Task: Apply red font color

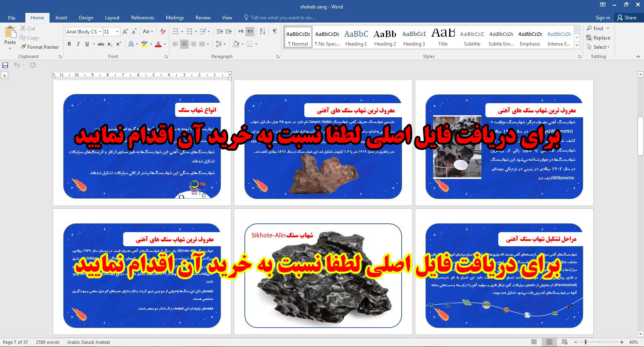Action: pyautogui.click(x=158, y=44)
